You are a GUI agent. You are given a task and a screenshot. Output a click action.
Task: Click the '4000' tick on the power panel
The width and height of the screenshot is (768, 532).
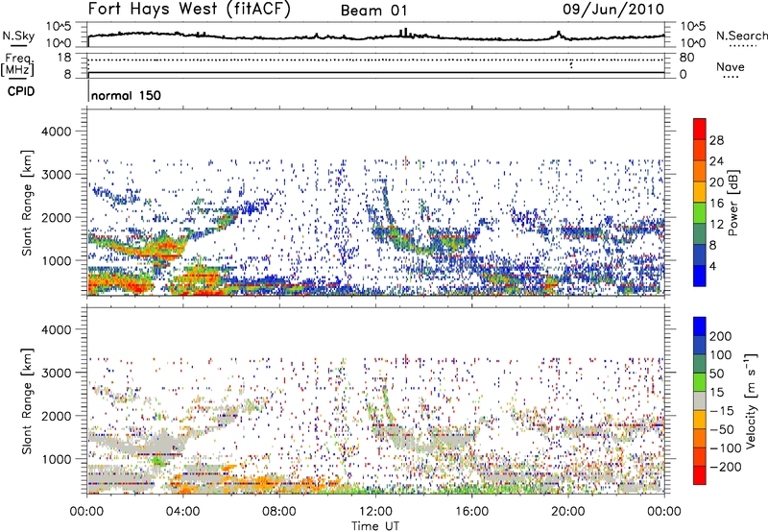[x=57, y=132]
